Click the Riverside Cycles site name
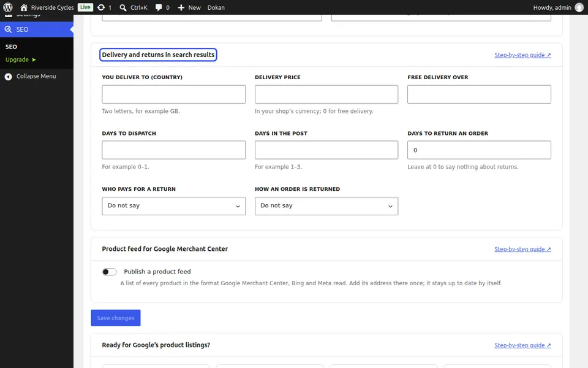 pos(53,7)
